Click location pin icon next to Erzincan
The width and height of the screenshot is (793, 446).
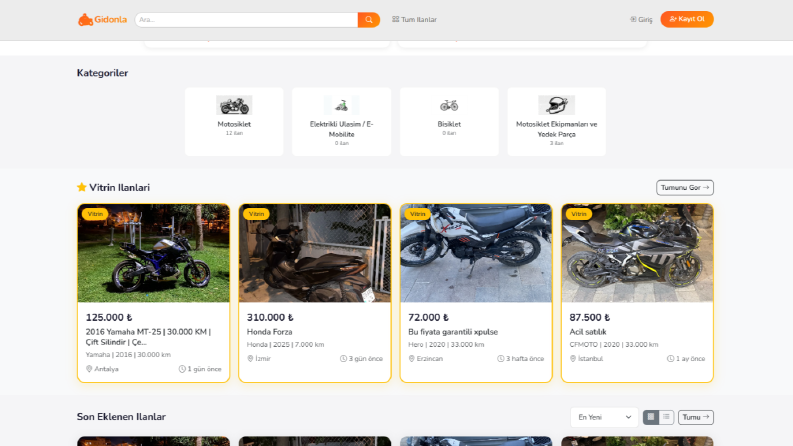(412, 359)
